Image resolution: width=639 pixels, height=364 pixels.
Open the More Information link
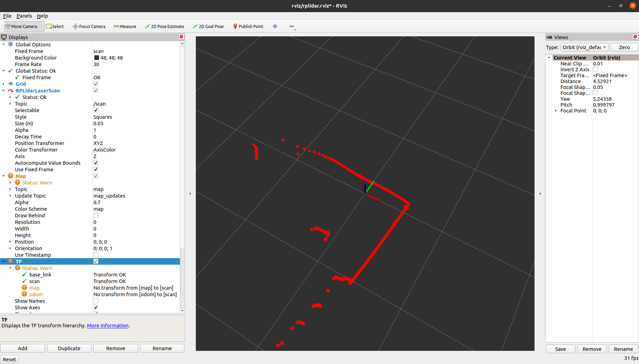108,325
